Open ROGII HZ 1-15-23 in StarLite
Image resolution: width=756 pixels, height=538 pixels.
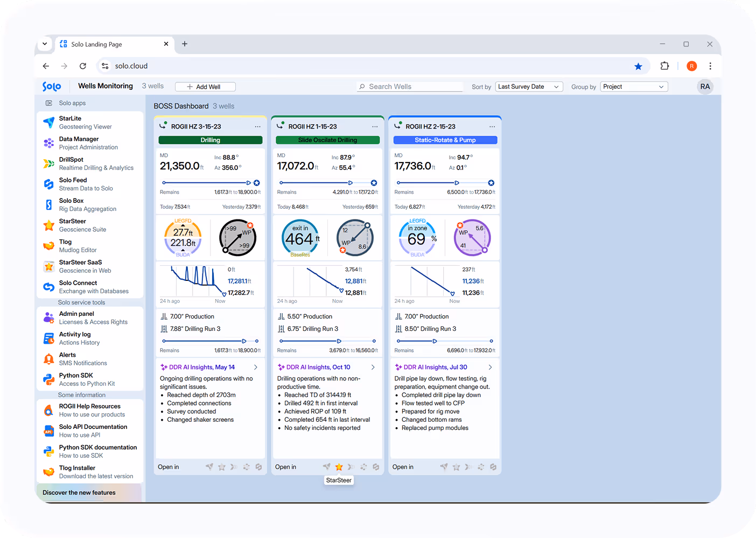pos(326,467)
